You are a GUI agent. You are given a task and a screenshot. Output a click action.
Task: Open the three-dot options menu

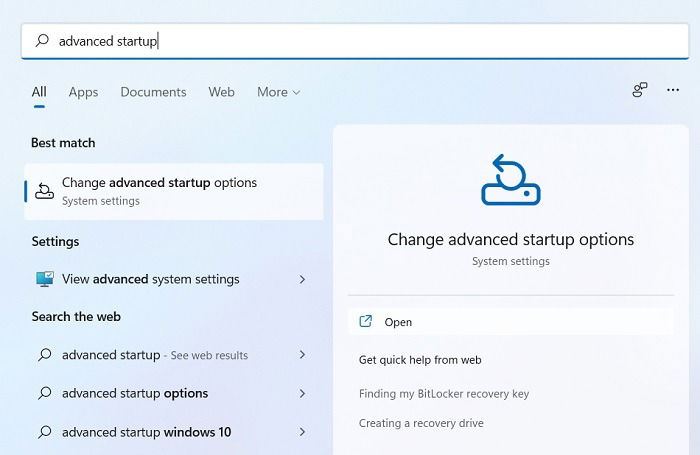coord(673,90)
